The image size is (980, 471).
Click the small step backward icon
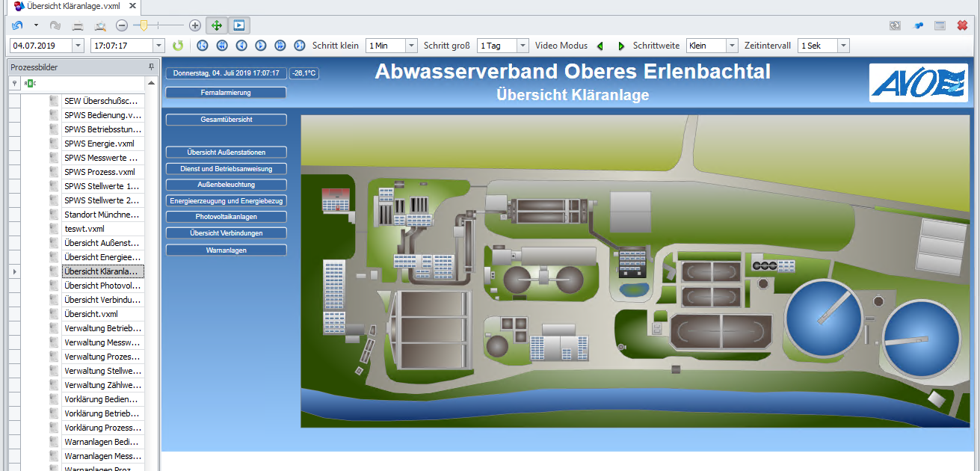pos(241,46)
